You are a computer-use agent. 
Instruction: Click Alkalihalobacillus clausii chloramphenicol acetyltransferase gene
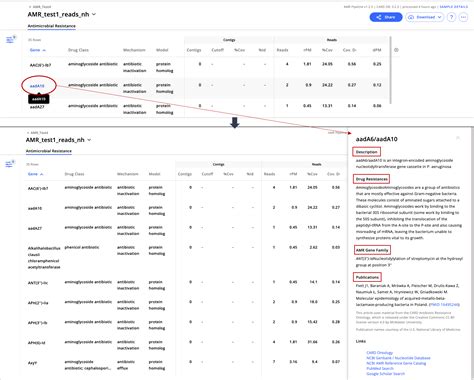[44, 258]
